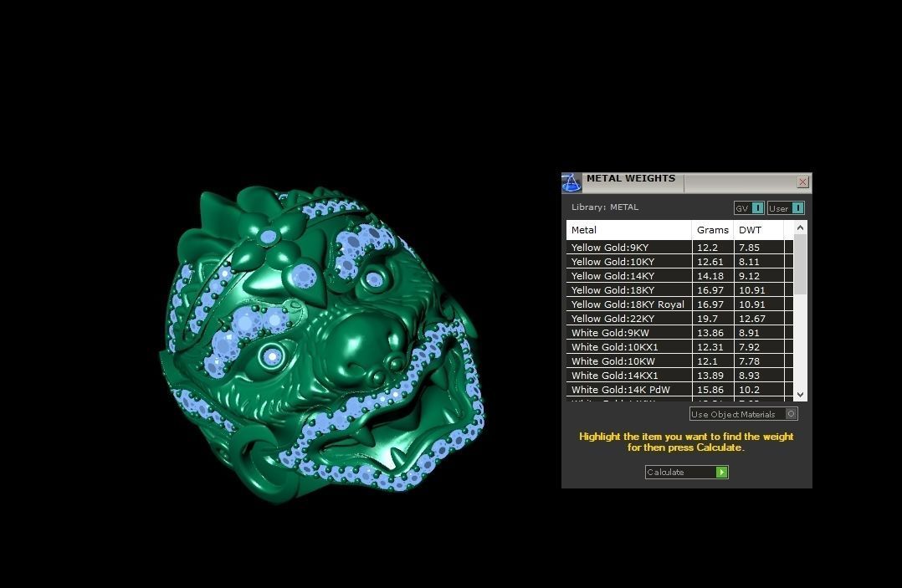The image size is (902, 588).
Task: Close the Metal Weights panel
Action: [x=802, y=182]
